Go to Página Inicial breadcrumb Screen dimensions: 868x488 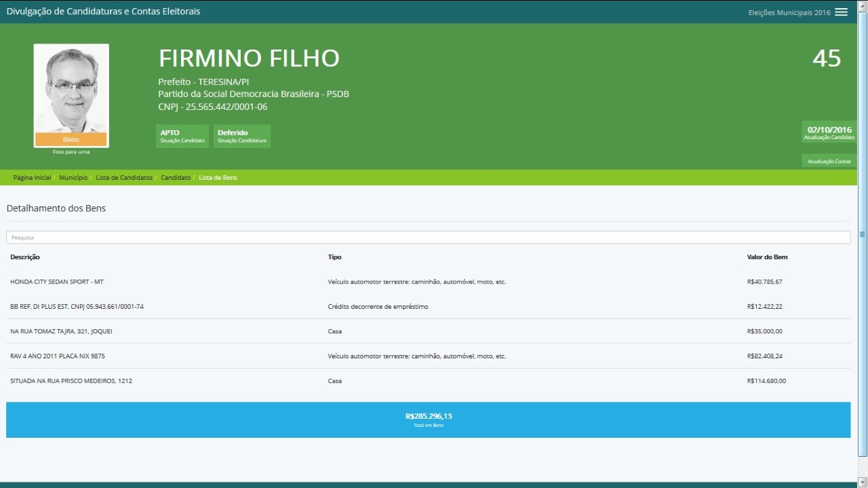click(x=32, y=178)
